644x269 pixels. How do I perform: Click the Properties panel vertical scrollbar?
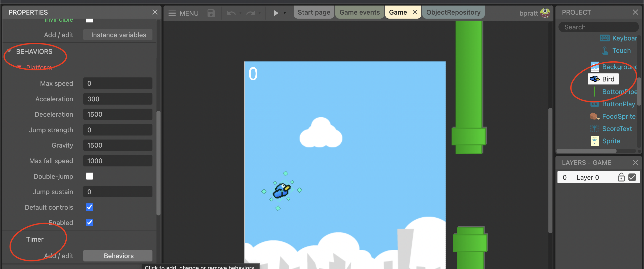point(158,163)
